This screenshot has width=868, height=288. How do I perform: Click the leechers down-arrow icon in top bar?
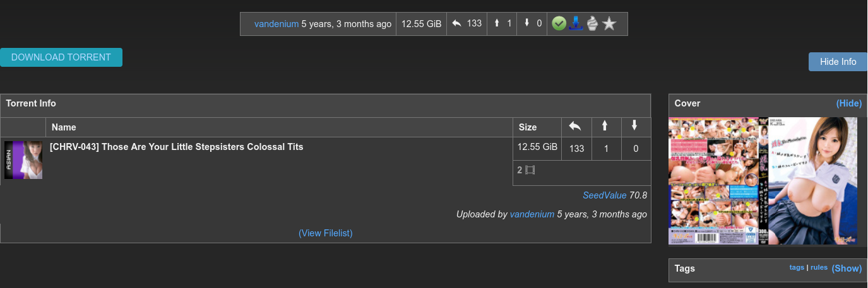tap(527, 24)
